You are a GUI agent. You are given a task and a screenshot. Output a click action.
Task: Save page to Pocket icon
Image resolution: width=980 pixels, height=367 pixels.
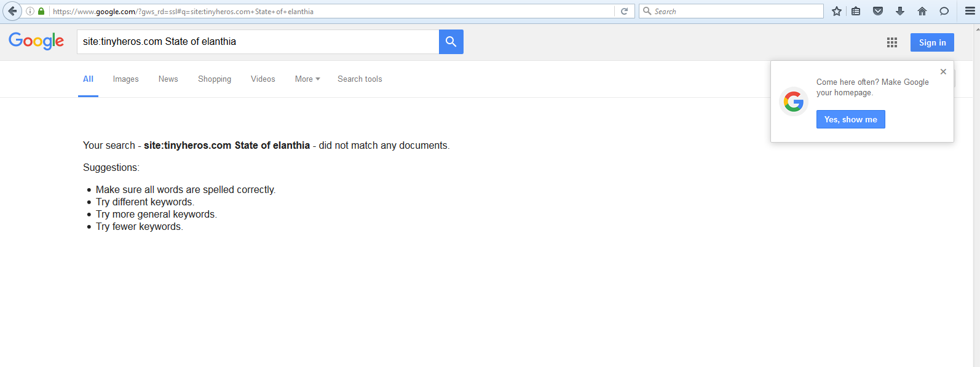pos(878,11)
